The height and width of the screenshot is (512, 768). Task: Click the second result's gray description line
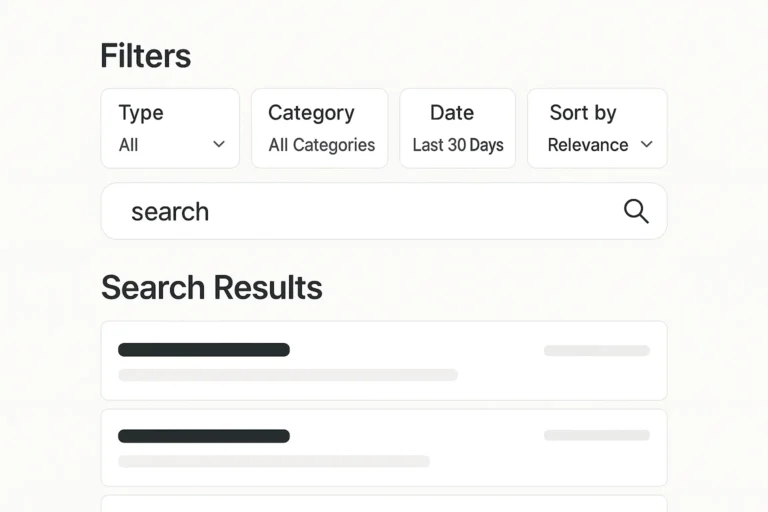[x=274, y=461]
